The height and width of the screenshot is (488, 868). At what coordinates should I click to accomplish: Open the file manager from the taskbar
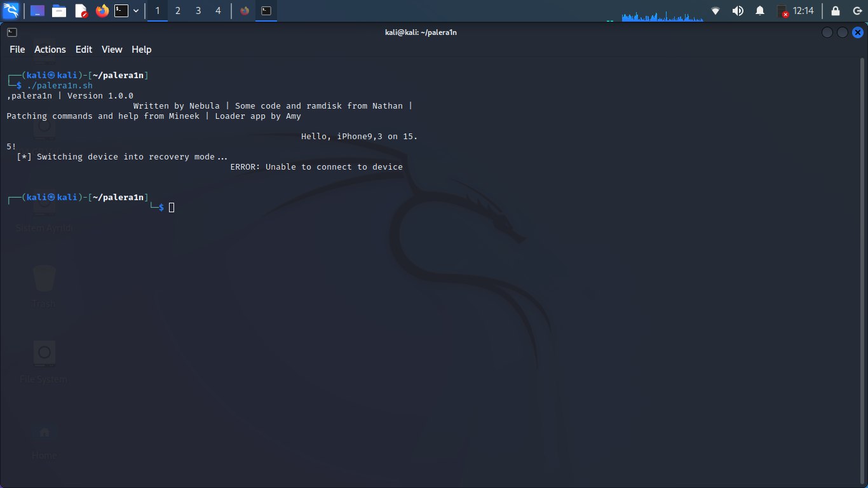pyautogui.click(x=58, y=10)
